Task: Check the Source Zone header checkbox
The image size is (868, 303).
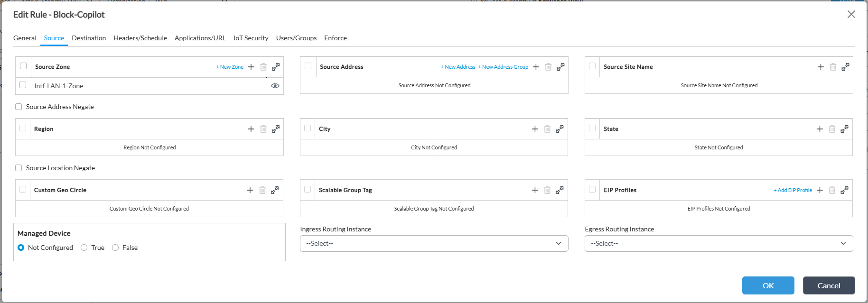Action: pos(23,66)
